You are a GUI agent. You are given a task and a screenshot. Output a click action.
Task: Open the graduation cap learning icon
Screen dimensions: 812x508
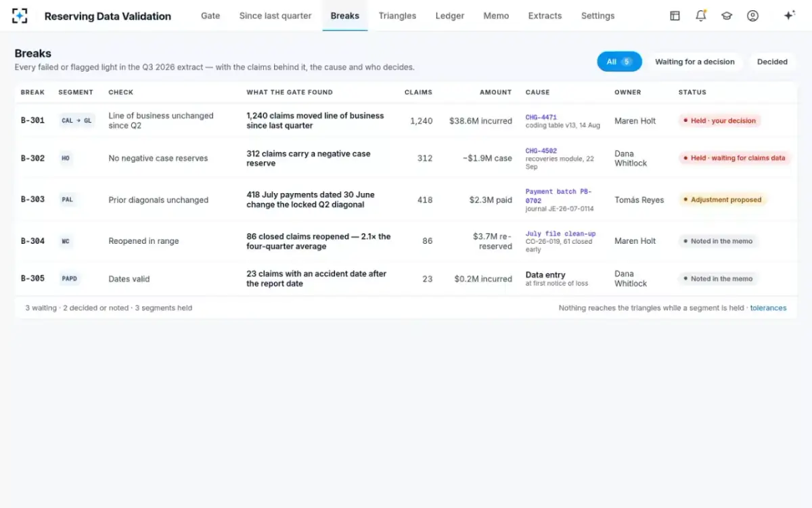point(727,16)
